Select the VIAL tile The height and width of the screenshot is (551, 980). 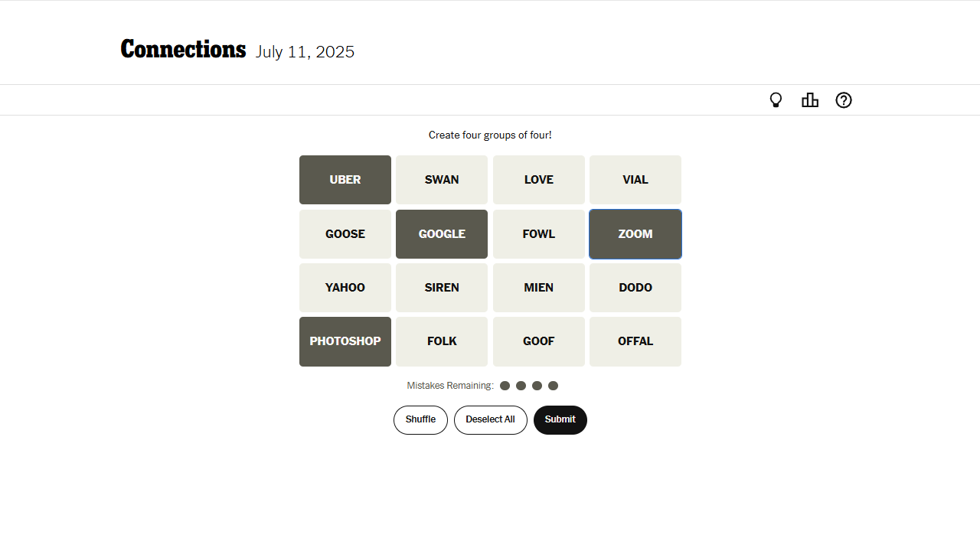(x=635, y=180)
